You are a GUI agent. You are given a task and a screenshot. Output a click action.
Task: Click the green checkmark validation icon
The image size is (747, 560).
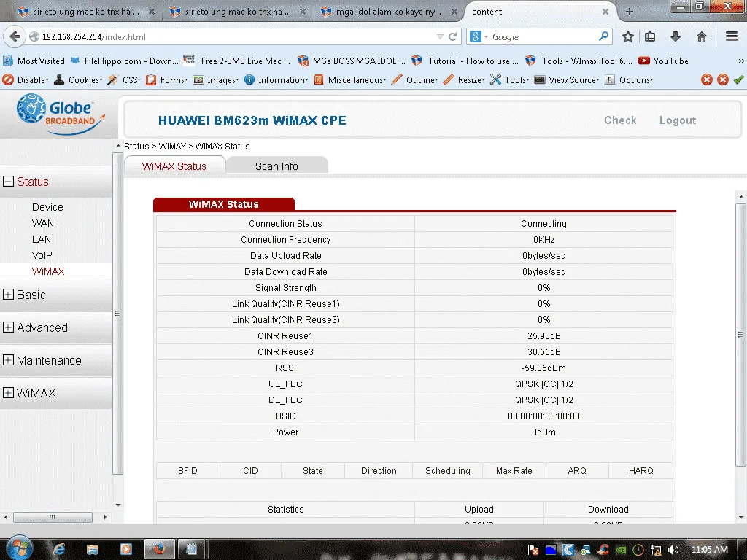739,80
